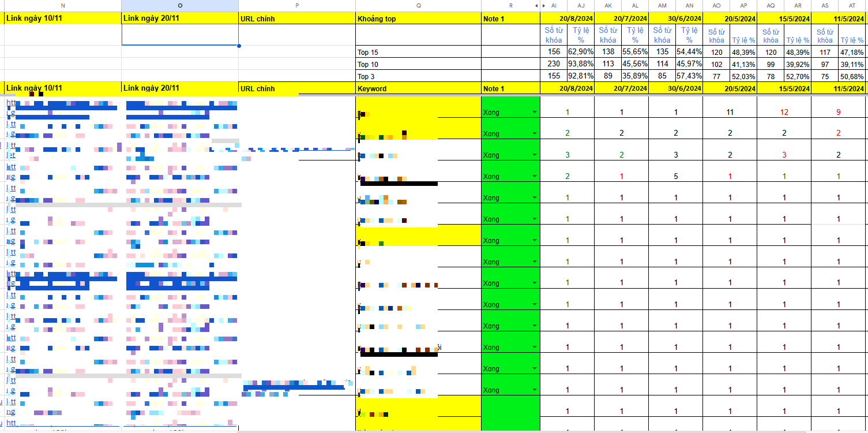This screenshot has width=868, height=433.
Task: Click the 'Top 3' cell
Action: pos(418,76)
